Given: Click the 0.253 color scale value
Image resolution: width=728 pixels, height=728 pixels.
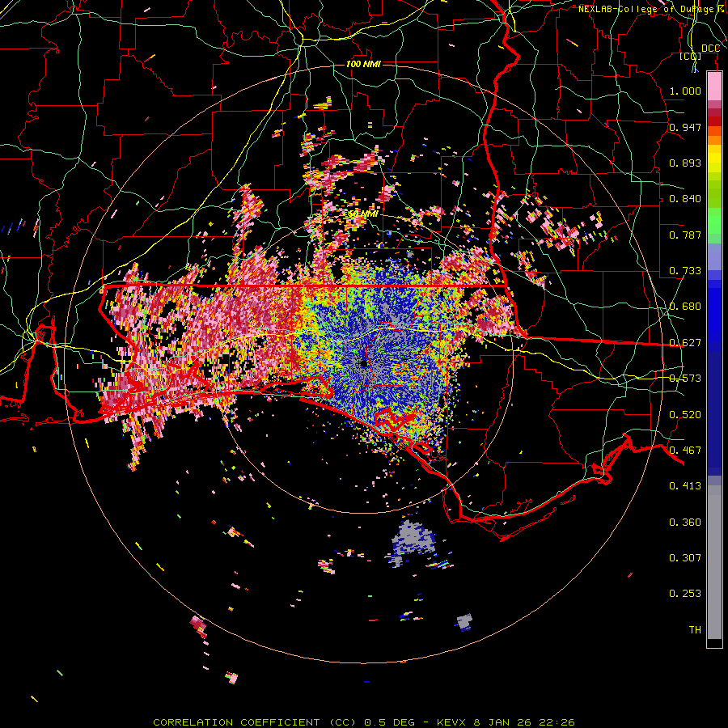Looking at the screenshot, I should [x=685, y=594].
